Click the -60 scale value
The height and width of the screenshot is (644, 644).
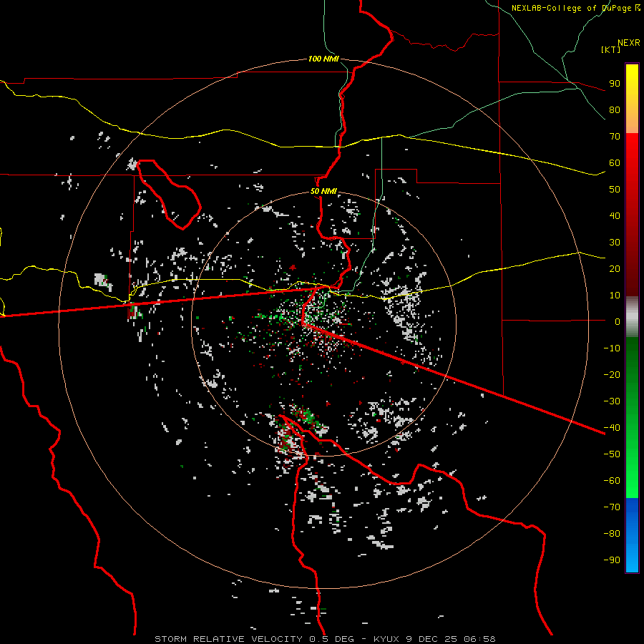coord(612,481)
